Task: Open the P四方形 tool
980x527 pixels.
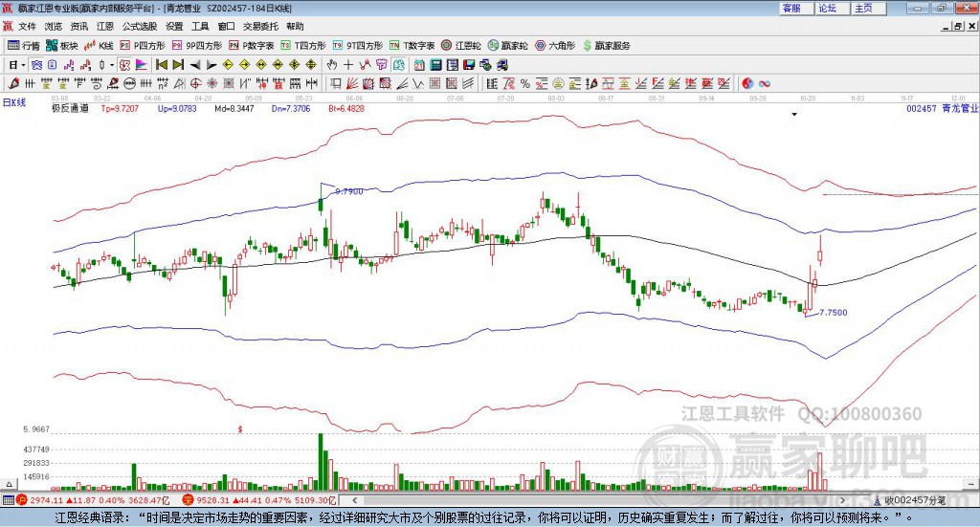Action: pos(143,46)
